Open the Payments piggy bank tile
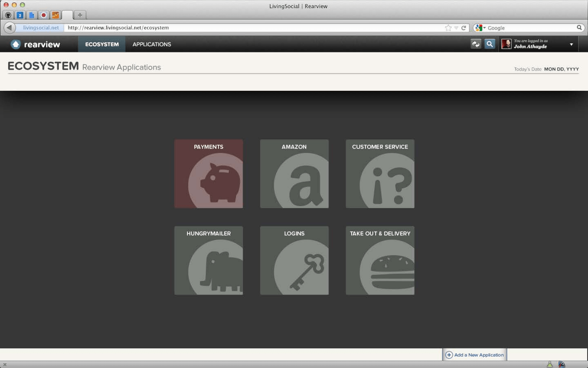Image resolution: width=588 pixels, height=368 pixels. click(209, 174)
